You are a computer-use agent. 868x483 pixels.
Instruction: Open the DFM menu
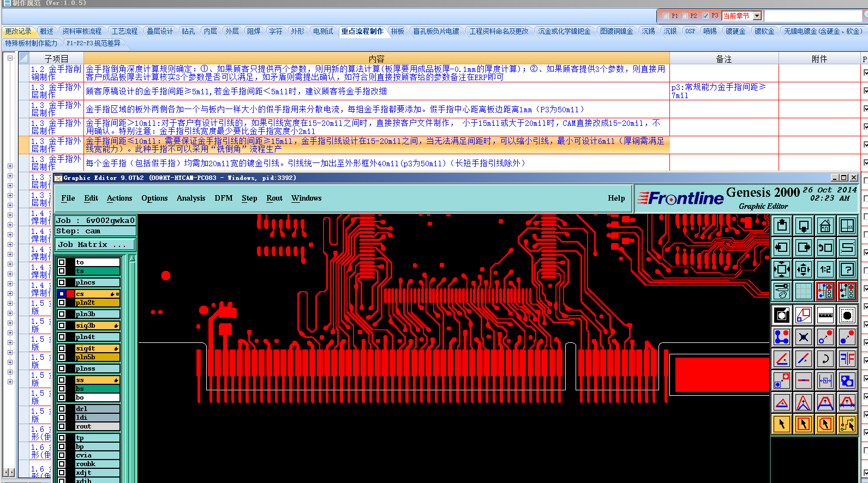(x=224, y=198)
